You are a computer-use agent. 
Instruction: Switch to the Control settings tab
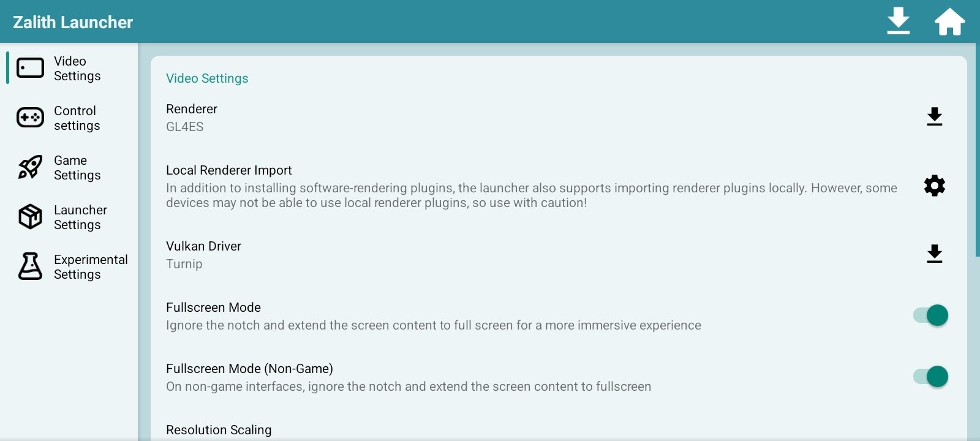click(x=77, y=118)
